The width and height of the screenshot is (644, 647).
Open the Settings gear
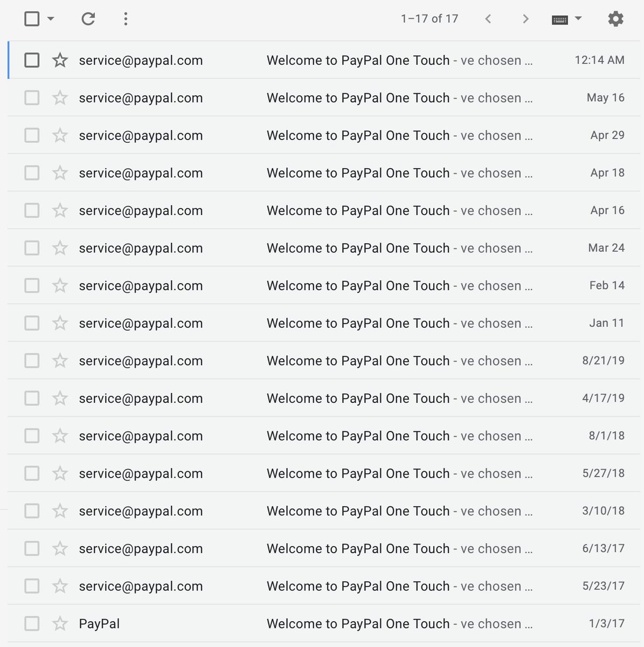click(x=615, y=19)
